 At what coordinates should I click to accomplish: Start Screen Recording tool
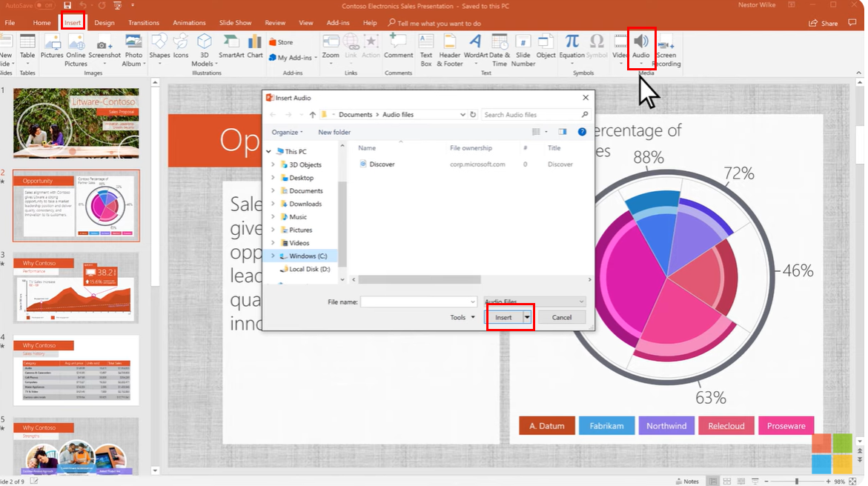coord(666,50)
